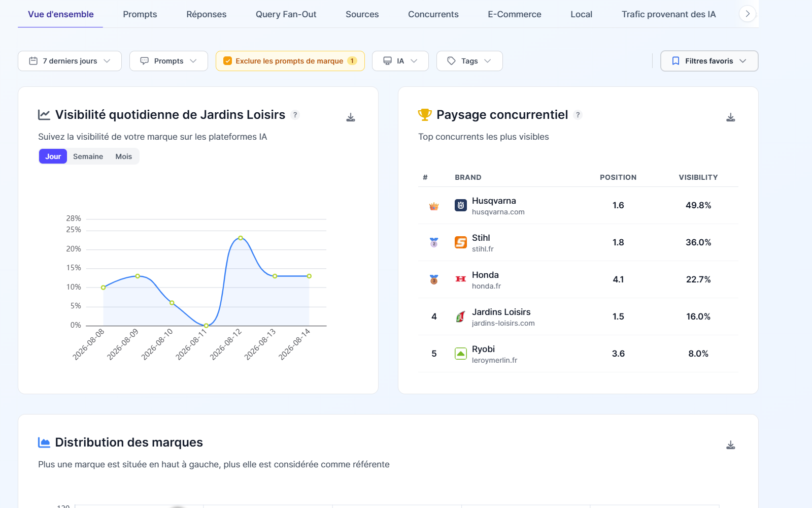
Task: Click the silver medal rank icon
Action: tap(434, 242)
